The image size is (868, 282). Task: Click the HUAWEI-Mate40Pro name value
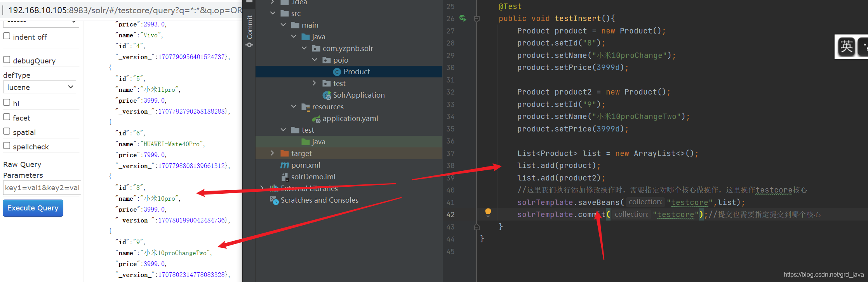point(172,144)
